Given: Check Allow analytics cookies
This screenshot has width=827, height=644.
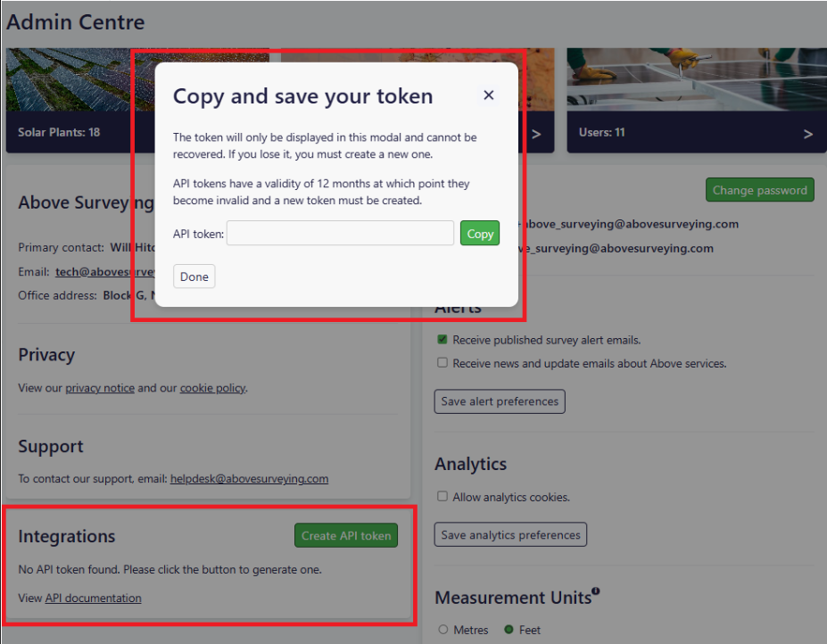Looking at the screenshot, I should click(442, 497).
